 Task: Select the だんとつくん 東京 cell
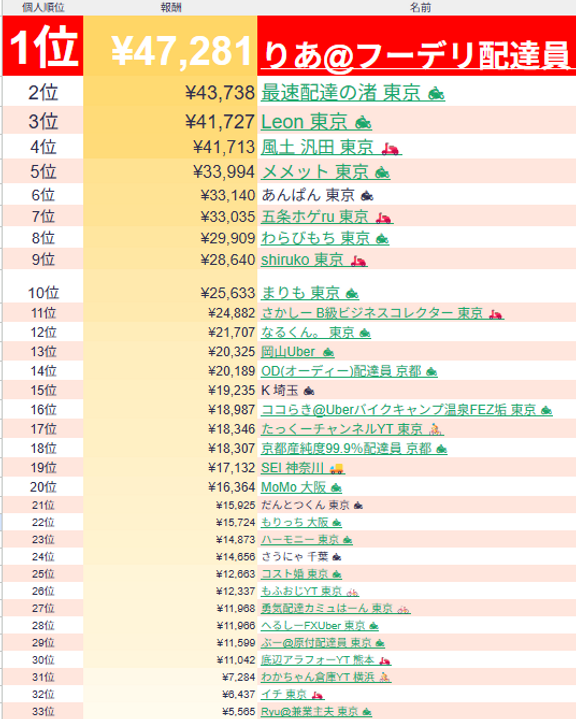point(416,505)
